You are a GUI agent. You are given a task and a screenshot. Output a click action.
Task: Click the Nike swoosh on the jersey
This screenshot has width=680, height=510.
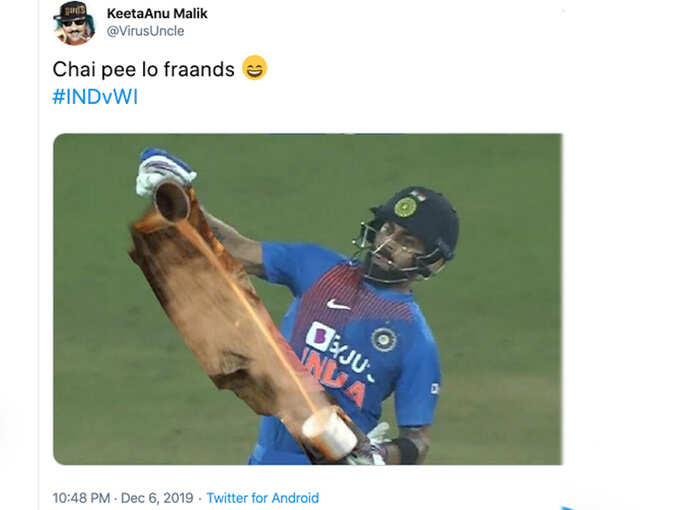338,305
